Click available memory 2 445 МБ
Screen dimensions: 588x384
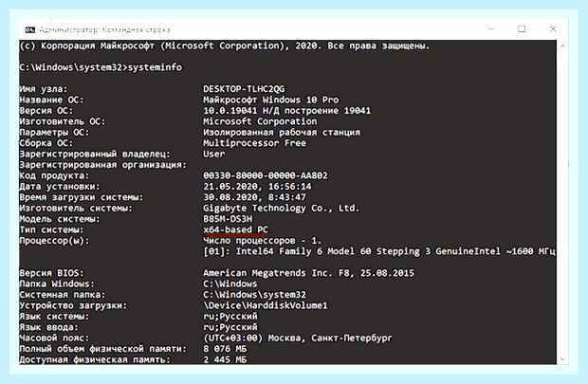[x=225, y=360]
